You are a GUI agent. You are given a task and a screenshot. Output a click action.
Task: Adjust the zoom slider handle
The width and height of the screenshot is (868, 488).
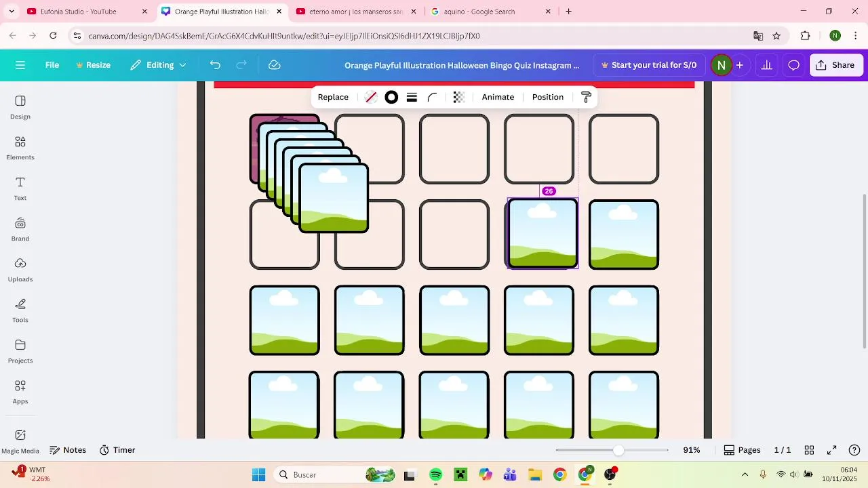click(x=618, y=450)
